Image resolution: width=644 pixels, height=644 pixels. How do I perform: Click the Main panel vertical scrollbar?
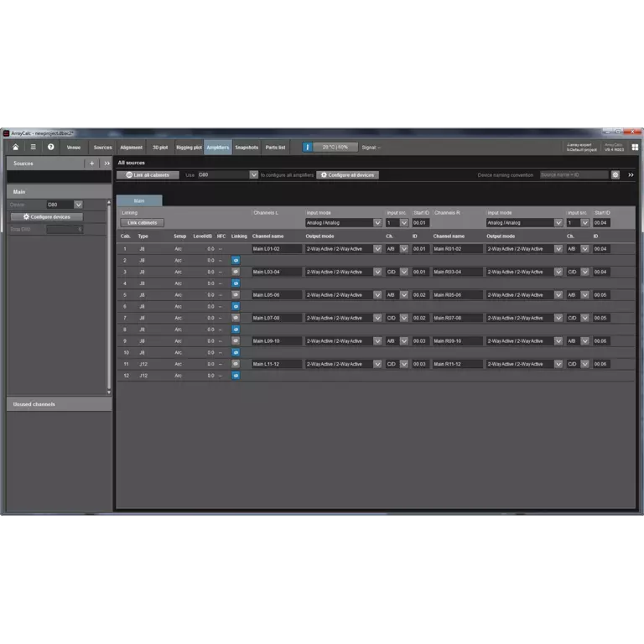tap(109, 296)
